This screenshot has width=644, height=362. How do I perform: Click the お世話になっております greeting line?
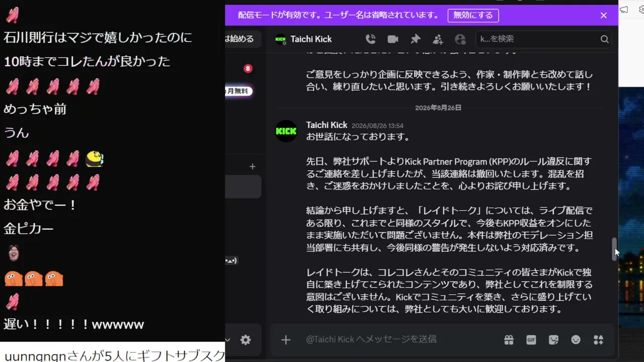[358, 137]
